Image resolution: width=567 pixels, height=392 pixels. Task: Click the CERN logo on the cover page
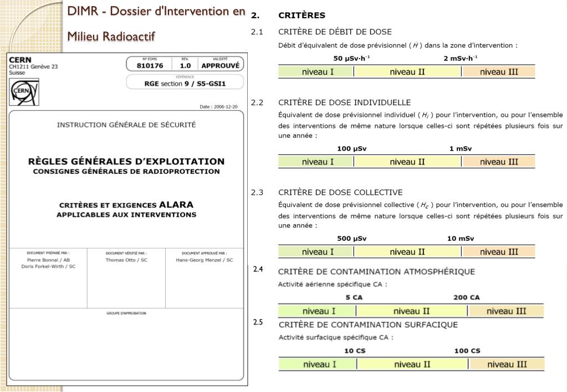(x=24, y=92)
